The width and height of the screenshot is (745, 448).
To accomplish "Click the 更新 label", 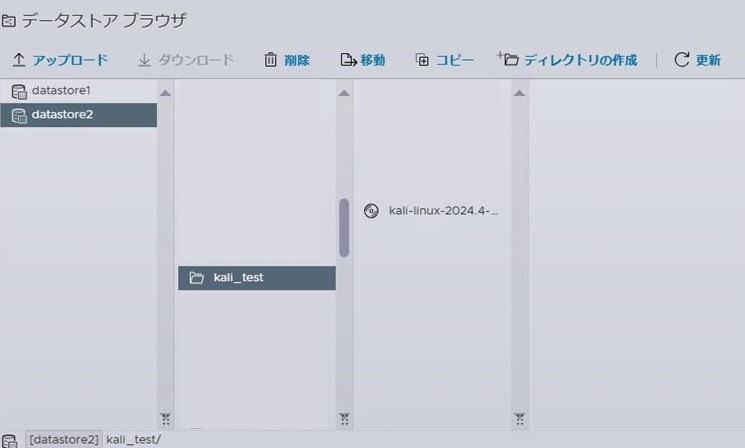I will pyautogui.click(x=708, y=60).
